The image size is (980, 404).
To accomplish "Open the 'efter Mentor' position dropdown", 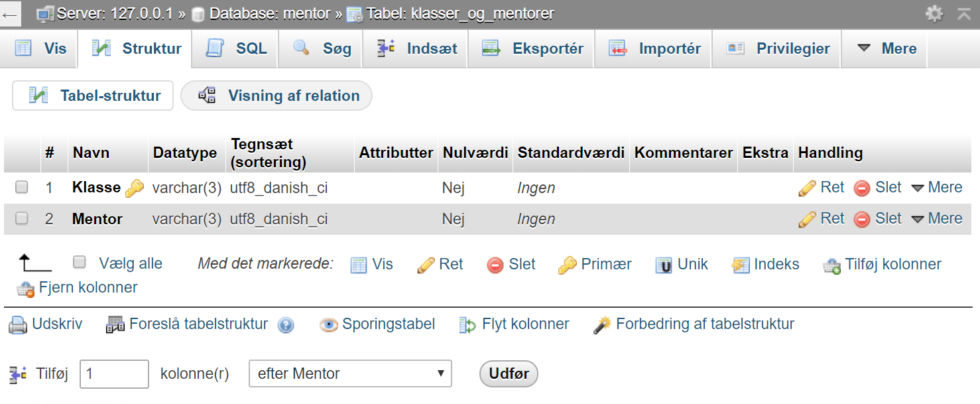I will 350,373.
